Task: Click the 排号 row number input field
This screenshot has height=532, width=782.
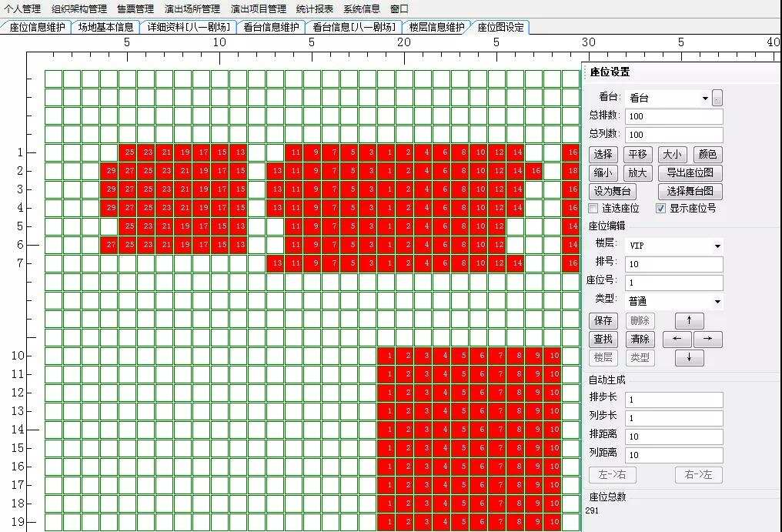Action: click(673, 264)
